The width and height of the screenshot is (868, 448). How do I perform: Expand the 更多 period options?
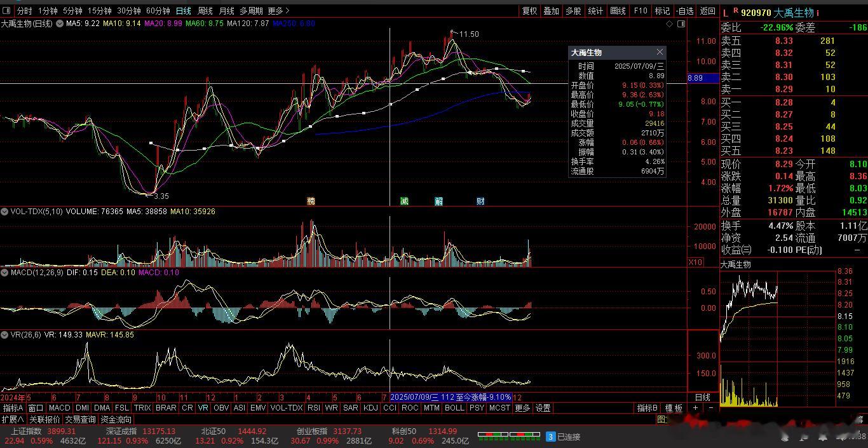278,11
